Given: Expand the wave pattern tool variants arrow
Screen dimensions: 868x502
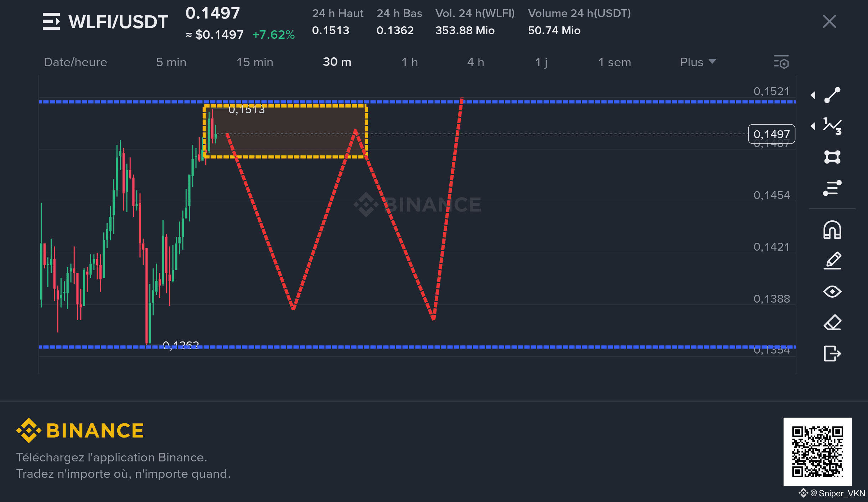Looking at the screenshot, I should (813, 126).
